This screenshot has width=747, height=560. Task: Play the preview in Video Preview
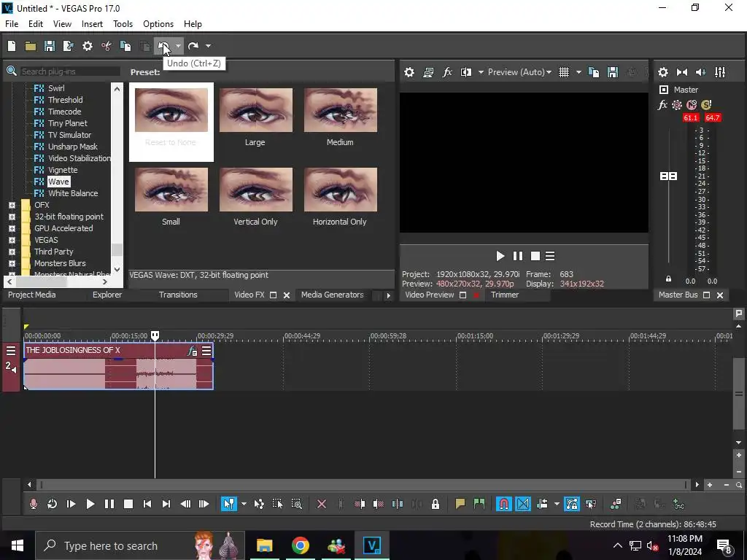[x=500, y=256]
